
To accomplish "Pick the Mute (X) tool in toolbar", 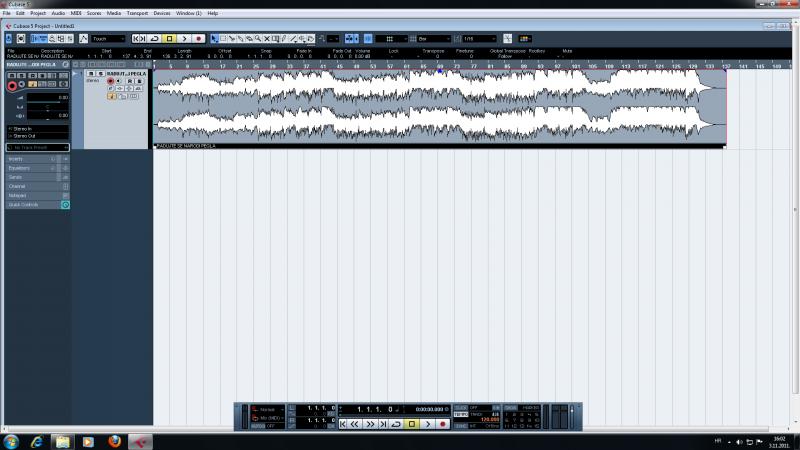I will pos(267,39).
